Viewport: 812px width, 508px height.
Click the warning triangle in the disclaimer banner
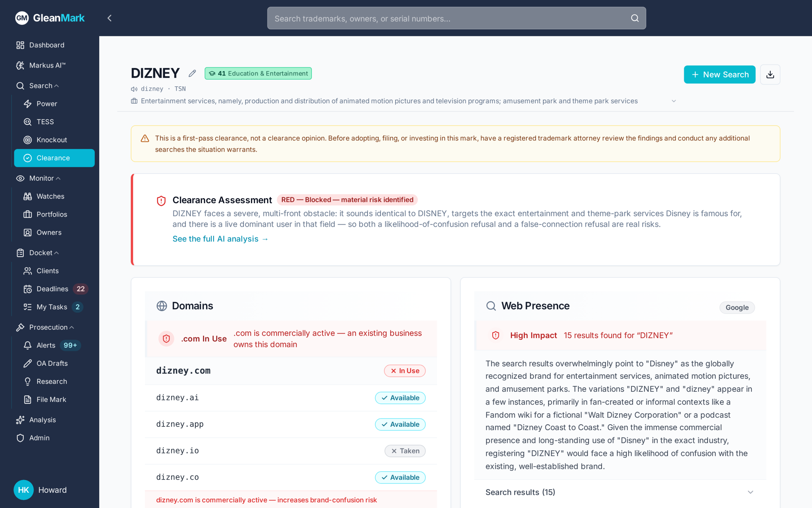tap(145, 138)
